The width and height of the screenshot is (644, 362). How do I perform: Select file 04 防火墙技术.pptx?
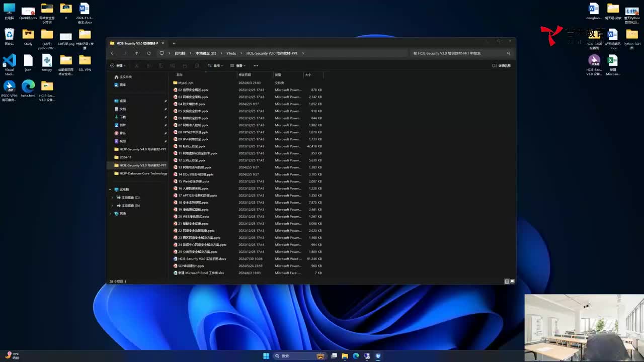point(189,104)
